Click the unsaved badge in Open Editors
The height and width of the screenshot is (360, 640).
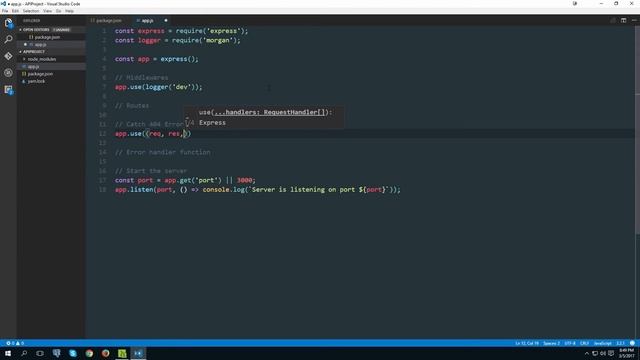61,30
